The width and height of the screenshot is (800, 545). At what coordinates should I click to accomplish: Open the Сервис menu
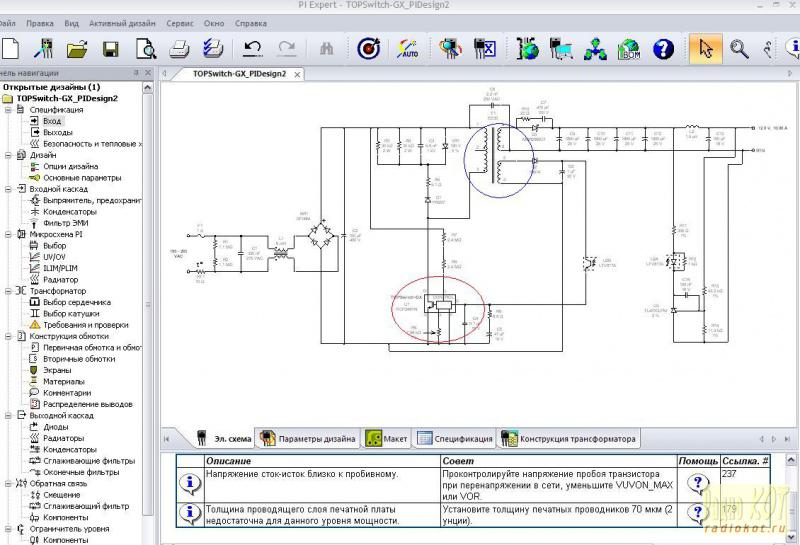(180, 21)
